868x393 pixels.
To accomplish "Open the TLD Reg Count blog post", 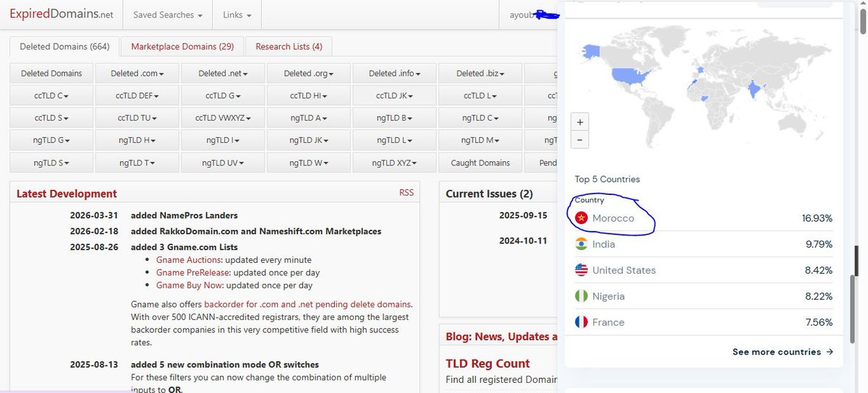I will tap(488, 363).
